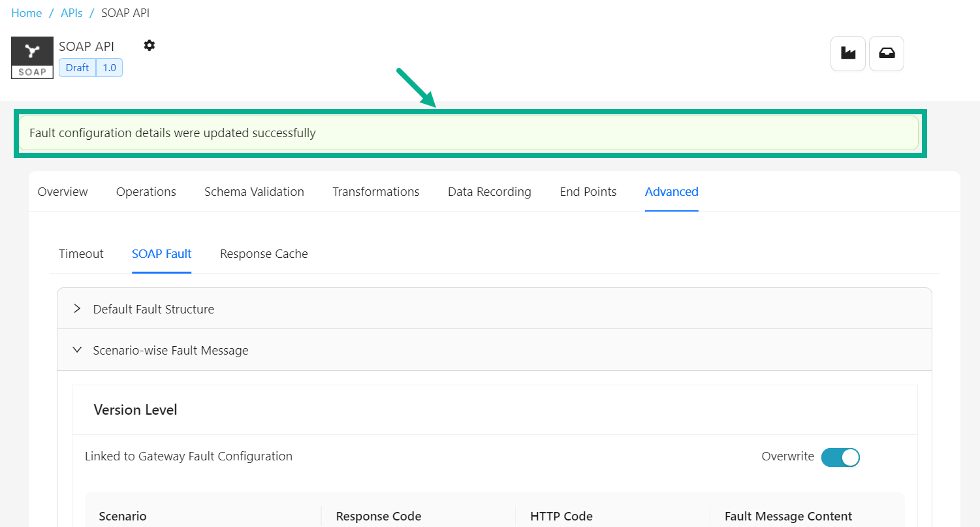Click the factory icon button
Image resolution: width=980 pixels, height=527 pixels.
[847, 54]
